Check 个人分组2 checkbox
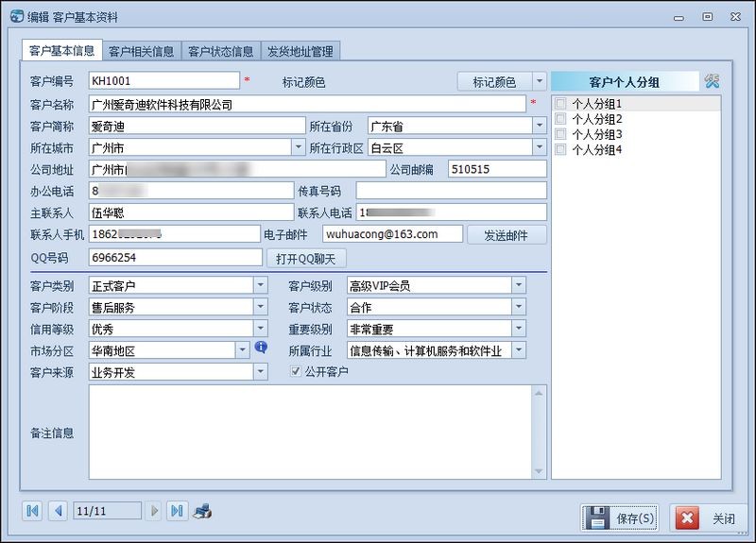The image size is (756, 543). 560,119
